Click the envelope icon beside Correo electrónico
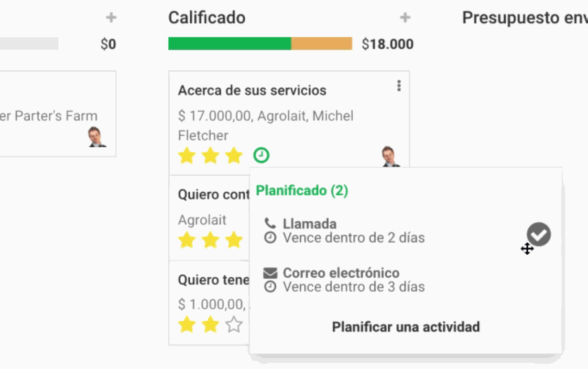This screenshot has width=588, height=369. 270,272
